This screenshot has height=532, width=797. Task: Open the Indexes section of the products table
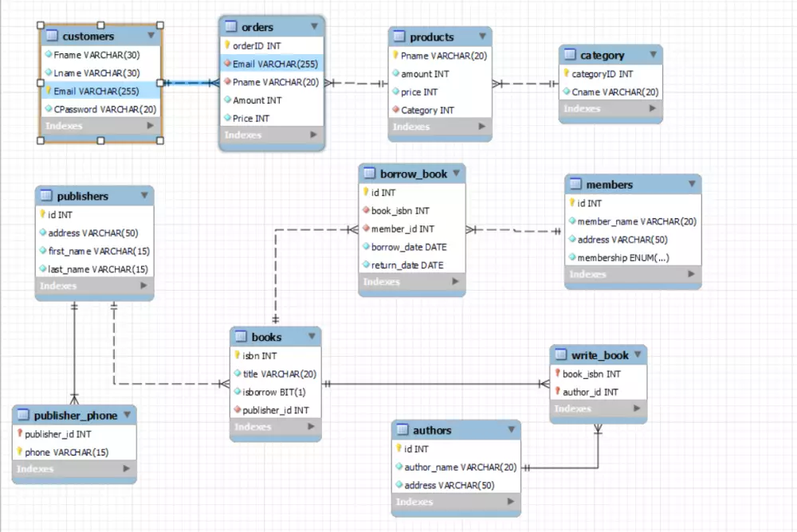pyautogui.click(x=440, y=127)
